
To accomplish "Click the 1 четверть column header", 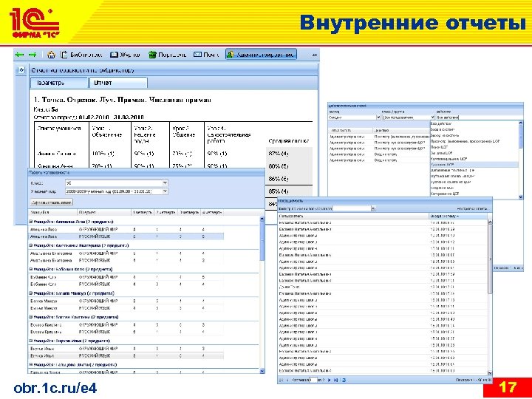I will click(142, 212).
